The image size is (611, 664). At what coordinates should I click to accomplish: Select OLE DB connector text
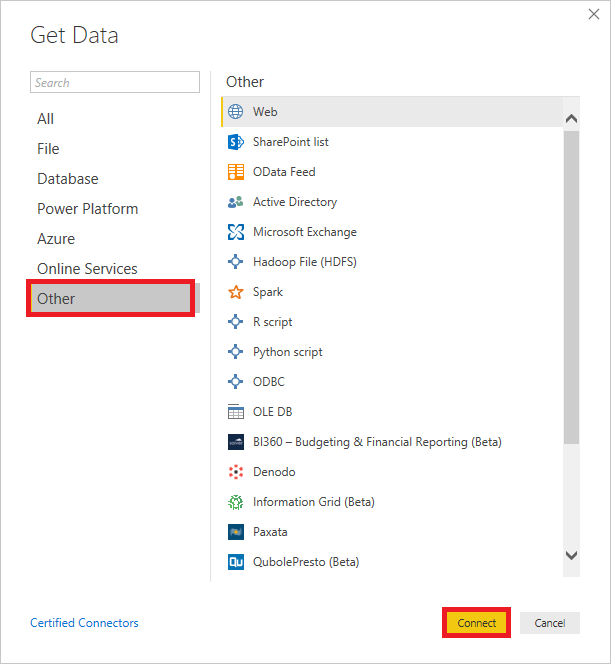tap(273, 412)
